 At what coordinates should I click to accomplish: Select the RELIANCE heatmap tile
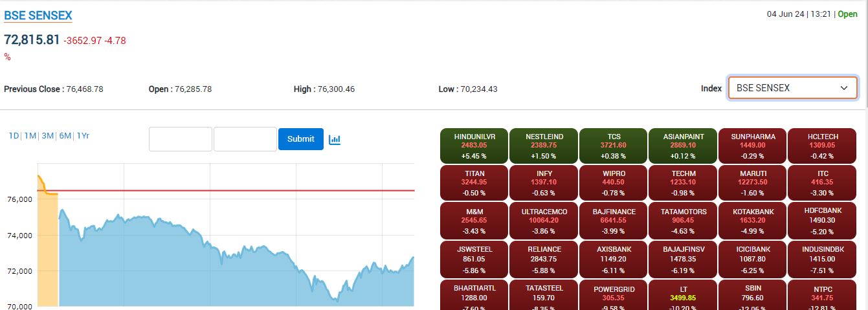click(544, 258)
